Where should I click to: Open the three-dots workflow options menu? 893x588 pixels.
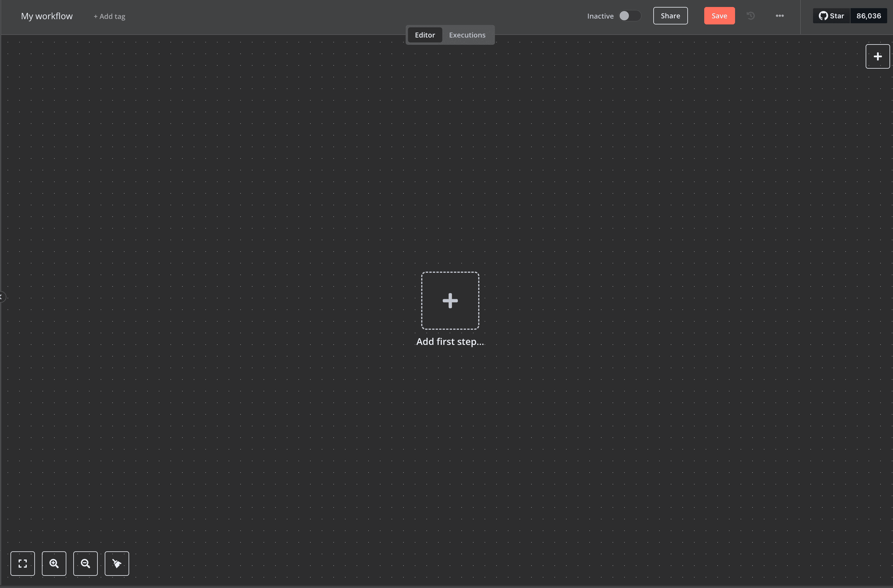point(779,16)
